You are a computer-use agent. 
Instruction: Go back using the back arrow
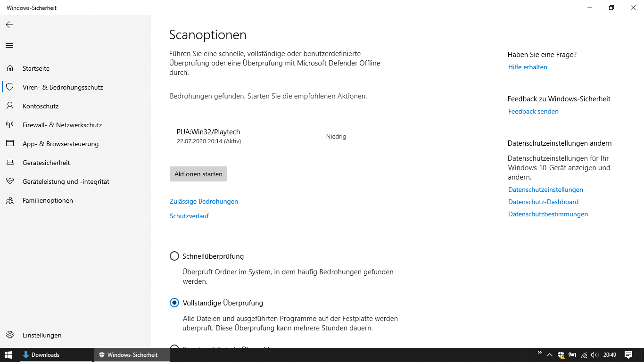coord(9,25)
